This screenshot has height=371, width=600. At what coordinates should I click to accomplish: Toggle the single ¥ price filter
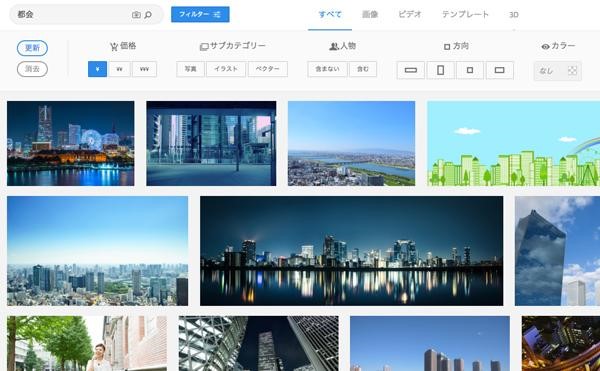click(x=98, y=69)
